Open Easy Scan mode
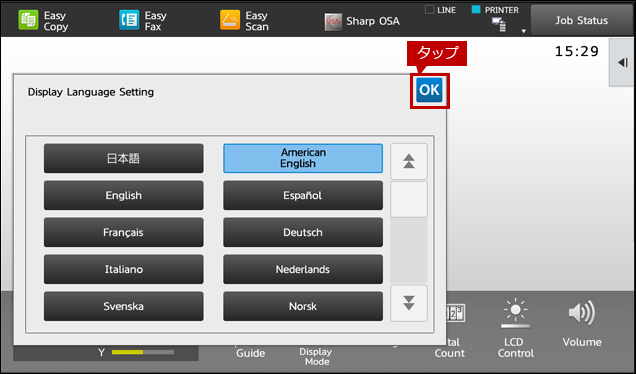Viewport: 636px width, 374px height. pos(244,21)
